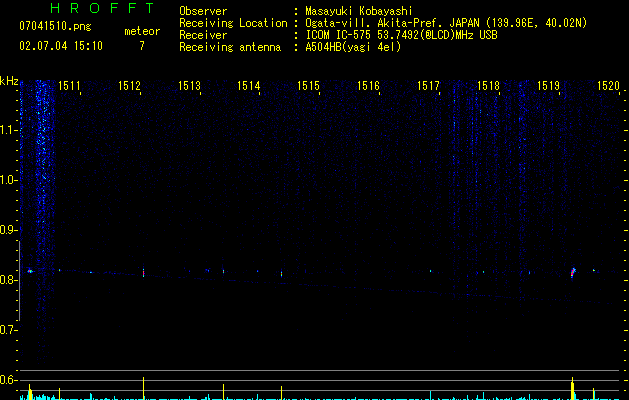The image size is (629, 400).
Task: Select the Ogata-vill. Akita-Pref. JAPAN location text
Action: (x=446, y=23)
